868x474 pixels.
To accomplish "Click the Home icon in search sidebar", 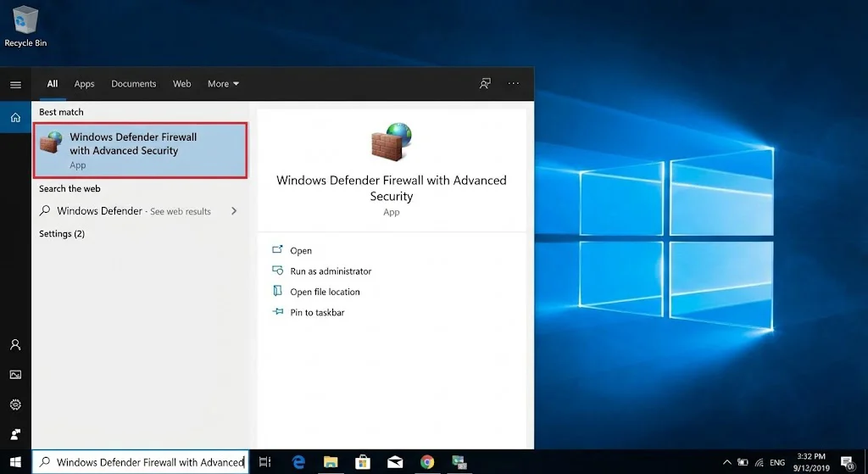I will click(x=15, y=117).
